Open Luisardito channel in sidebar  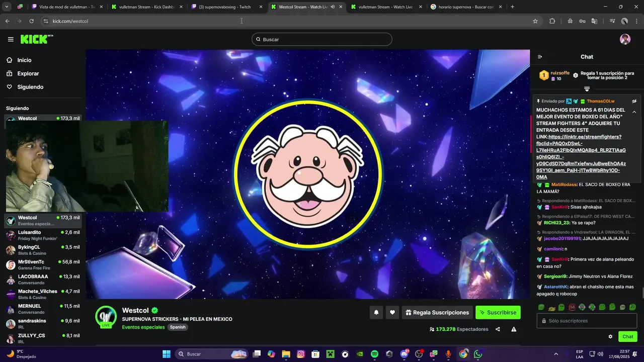(x=43, y=235)
